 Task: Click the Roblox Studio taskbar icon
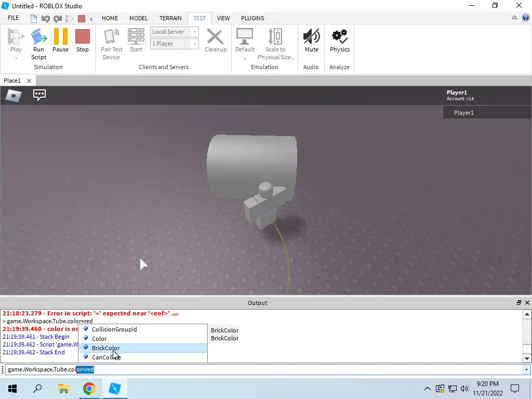click(x=115, y=389)
